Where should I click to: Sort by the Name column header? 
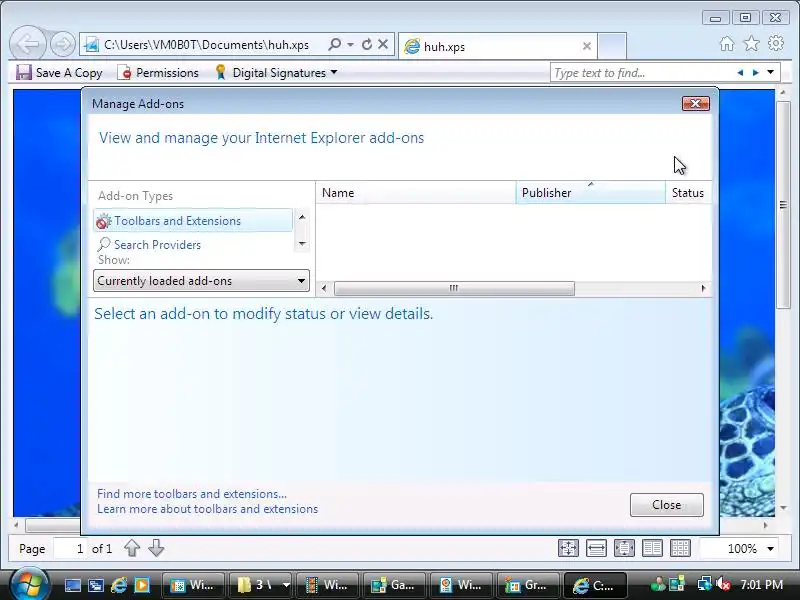click(x=416, y=193)
